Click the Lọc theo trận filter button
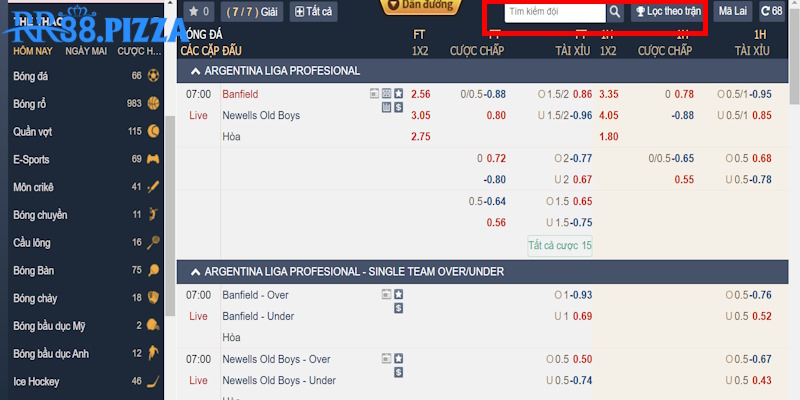This screenshot has height=400, width=800. tap(667, 12)
